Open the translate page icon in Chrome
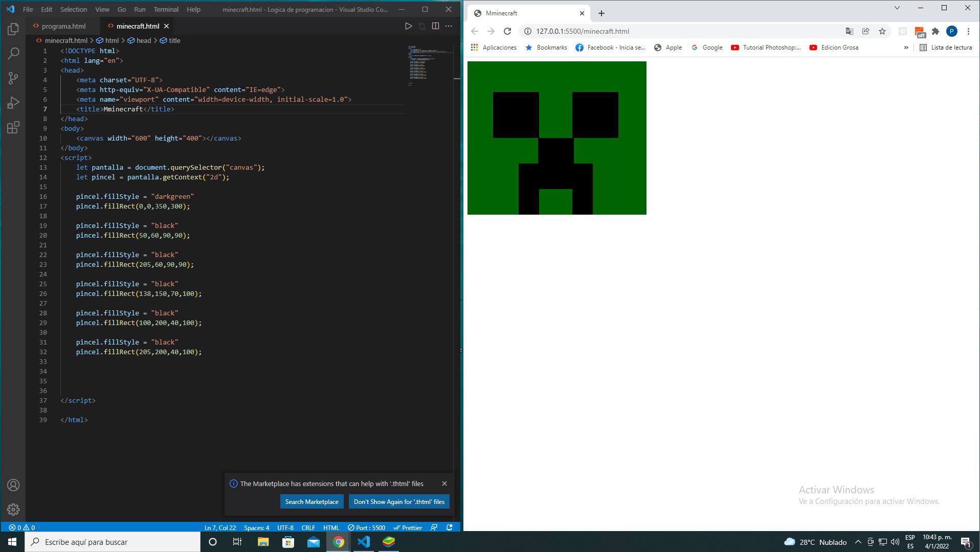Viewport: 980px width, 552px height. pos(850,31)
